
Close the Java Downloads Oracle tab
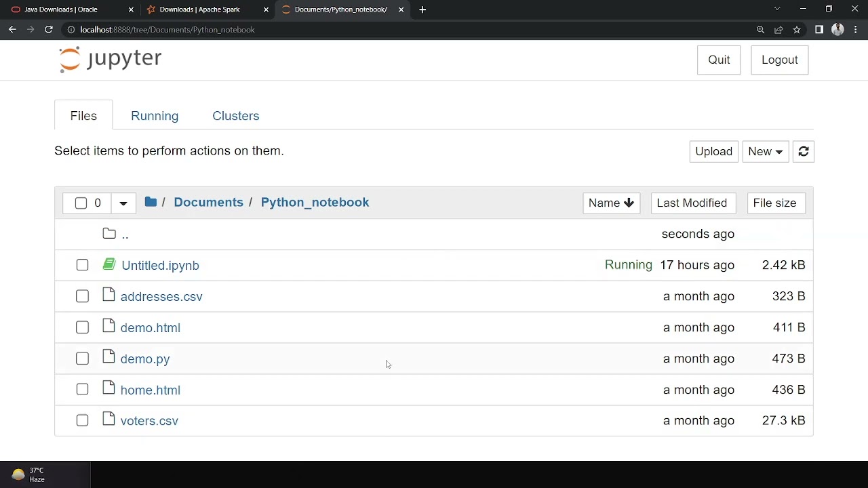pos(131,9)
